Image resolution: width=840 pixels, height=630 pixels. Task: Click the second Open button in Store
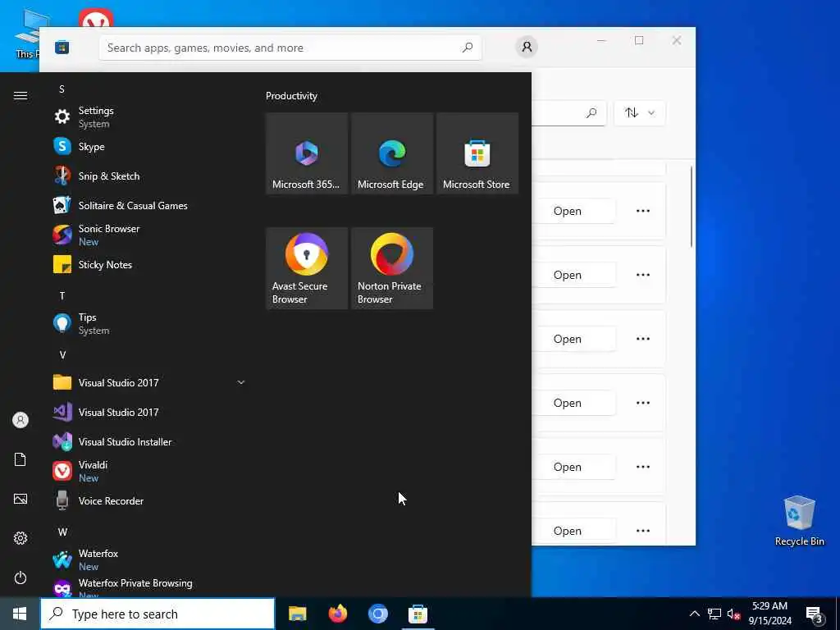pyautogui.click(x=573, y=275)
